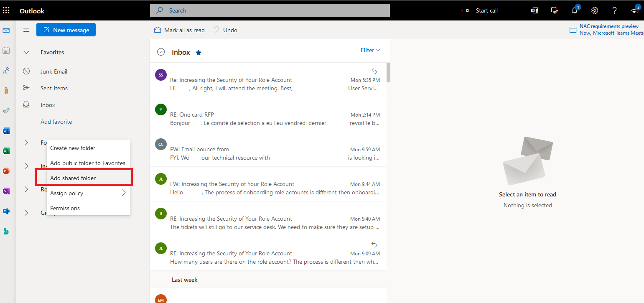Open What's new megaphone icon
644x303 pixels.
point(635,10)
